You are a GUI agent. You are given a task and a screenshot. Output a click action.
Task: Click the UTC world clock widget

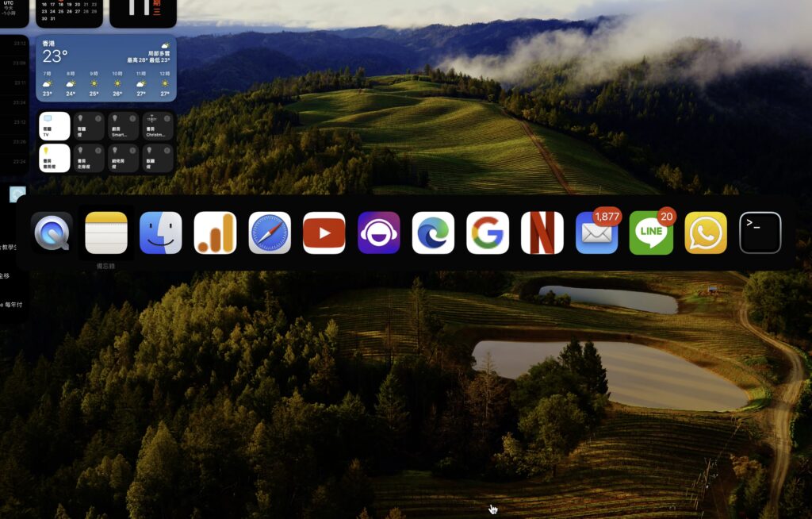(11, 10)
